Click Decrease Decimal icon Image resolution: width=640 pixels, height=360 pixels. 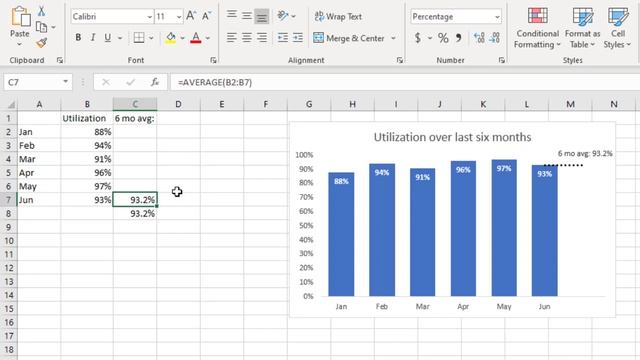coord(495,38)
